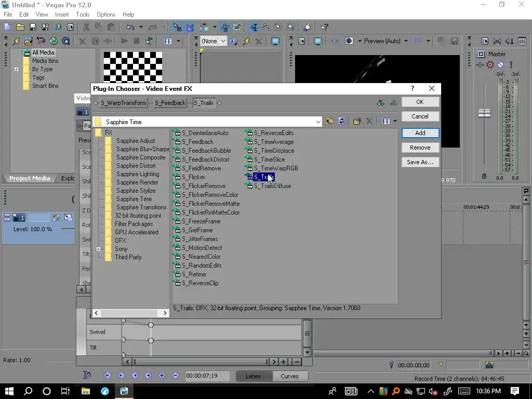This screenshot has height=399, width=532.
Task: Click the Capture Video icon in Project Media
Action: [41, 41]
